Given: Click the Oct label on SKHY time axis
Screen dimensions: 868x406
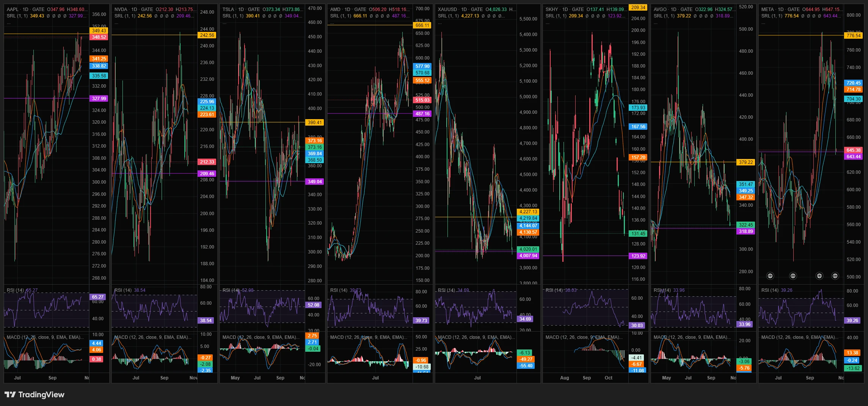Looking at the screenshot, I should (x=608, y=378).
